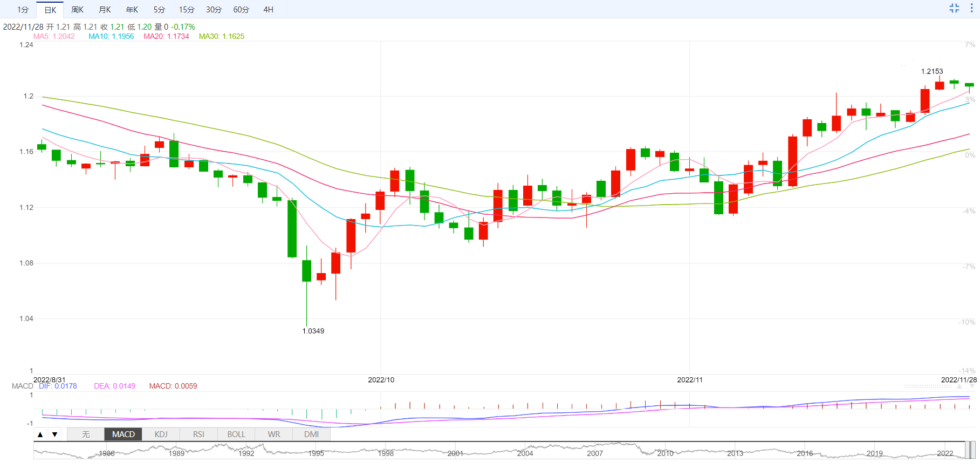Switch to the 周K weekly chart tab
The width and height of the screenshot is (980, 476).
point(78,10)
